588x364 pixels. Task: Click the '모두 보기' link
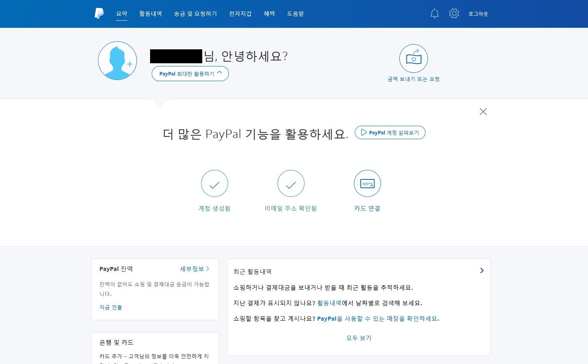point(359,338)
